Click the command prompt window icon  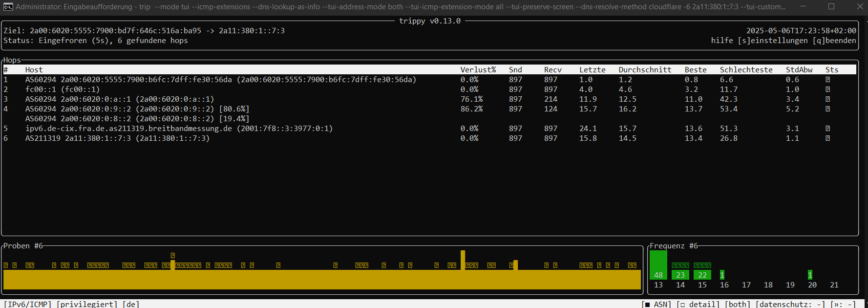pyautogui.click(x=8, y=7)
